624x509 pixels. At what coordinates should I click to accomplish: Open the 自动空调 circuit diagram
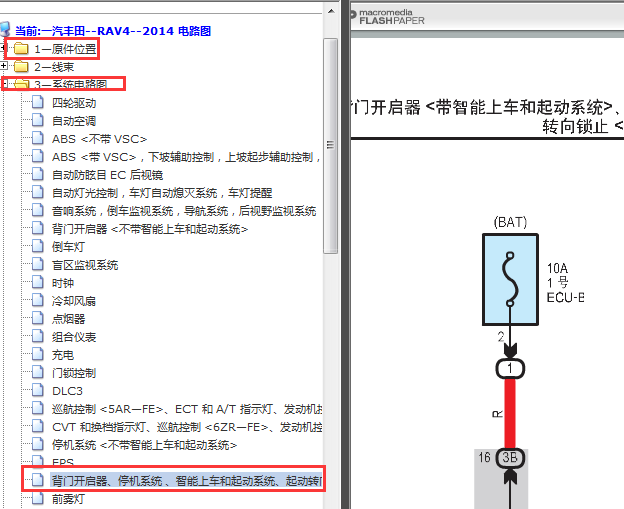(74, 121)
